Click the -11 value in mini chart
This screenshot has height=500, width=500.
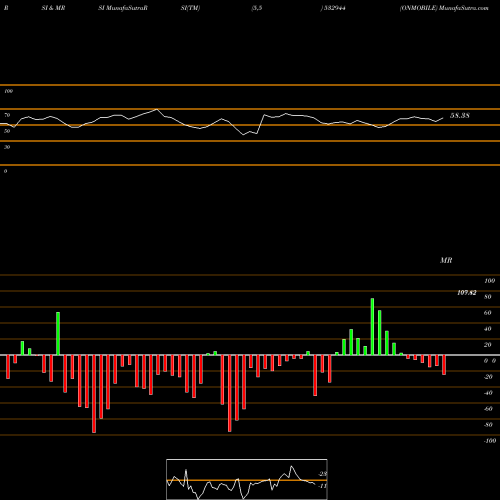pos(323,486)
